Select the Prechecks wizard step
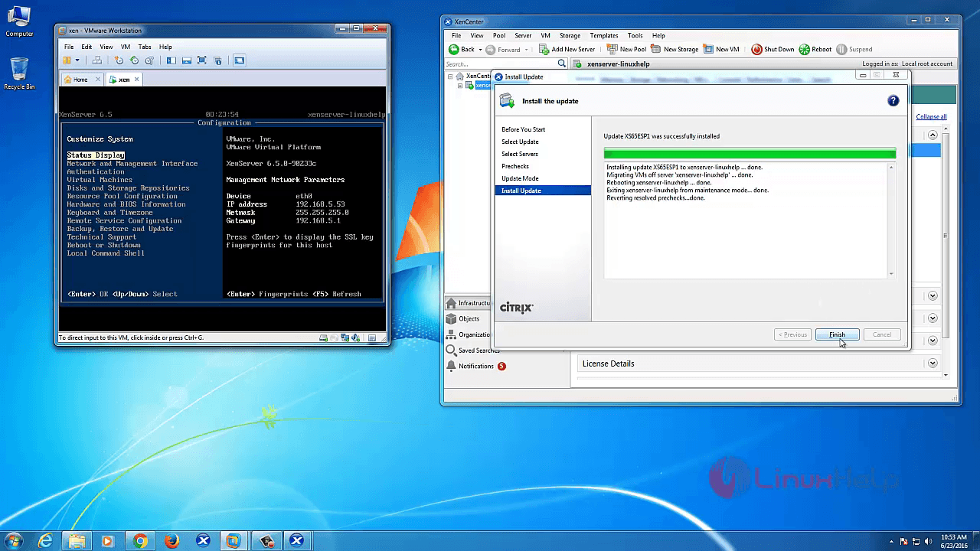The height and width of the screenshot is (551, 980). (515, 166)
